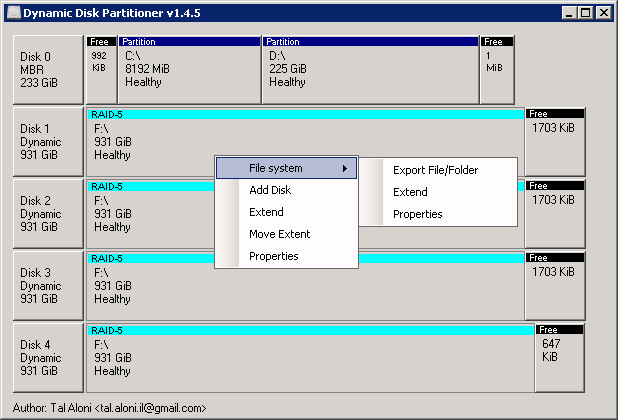Select the Disk 0 MBR disk box
This screenshot has width=618, height=420.
48,70
